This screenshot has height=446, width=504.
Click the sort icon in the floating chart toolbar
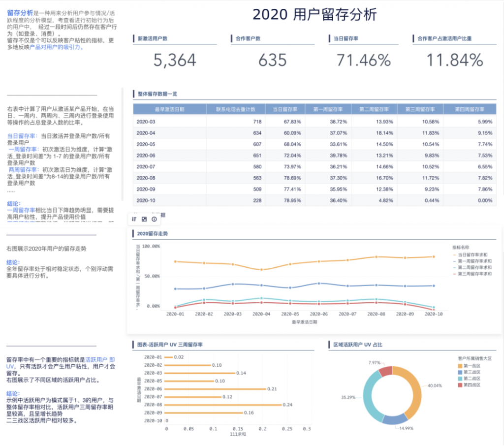click(134, 219)
